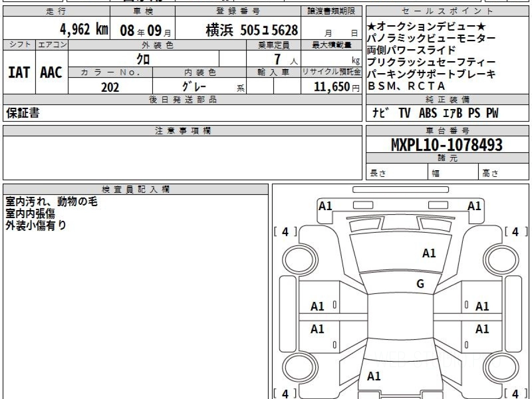Image resolution: width=532 pixels, height=399 pixels.
Task: Click the inspector note 室内内張傷
Action: point(30,214)
